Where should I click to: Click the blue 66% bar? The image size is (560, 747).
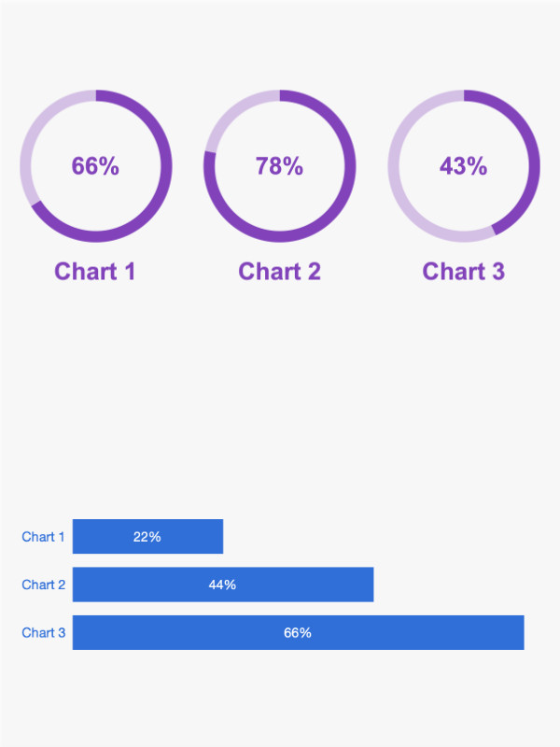[x=298, y=633]
